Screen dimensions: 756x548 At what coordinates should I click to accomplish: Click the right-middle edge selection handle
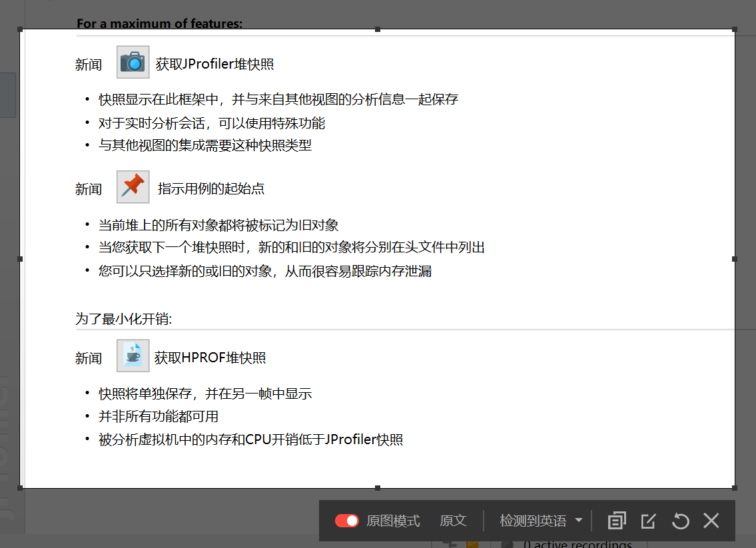coord(735,258)
